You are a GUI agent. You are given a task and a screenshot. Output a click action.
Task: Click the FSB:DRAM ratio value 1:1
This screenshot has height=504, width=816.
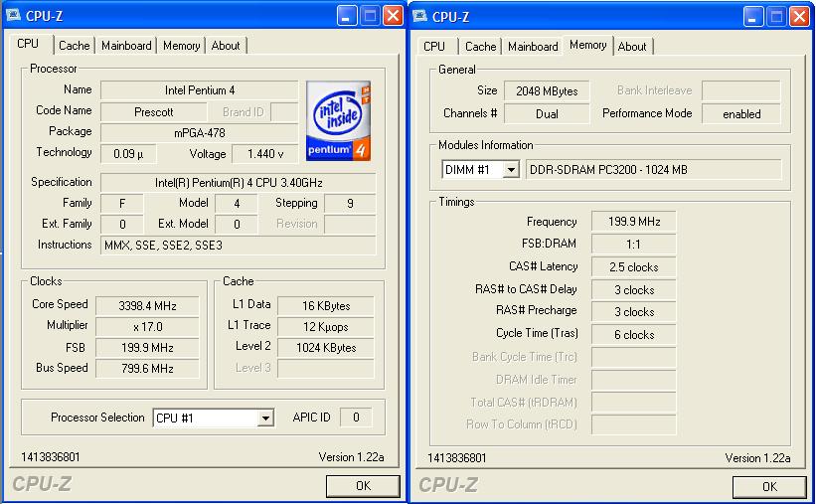(x=634, y=245)
